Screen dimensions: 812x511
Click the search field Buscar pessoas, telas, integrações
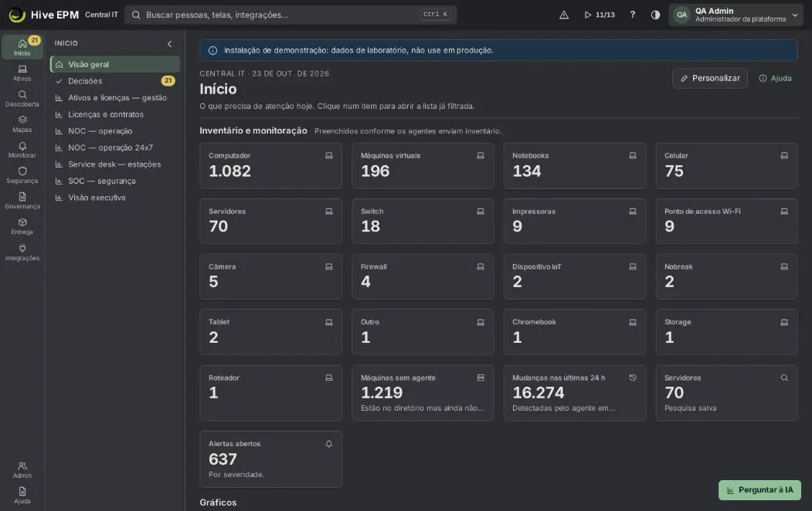coord(291,15)
